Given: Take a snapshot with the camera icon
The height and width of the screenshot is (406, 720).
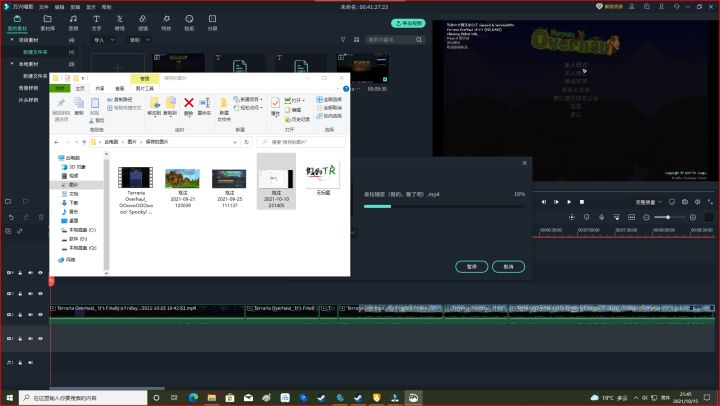Looking at the screenshot, I should click(685, 202).
